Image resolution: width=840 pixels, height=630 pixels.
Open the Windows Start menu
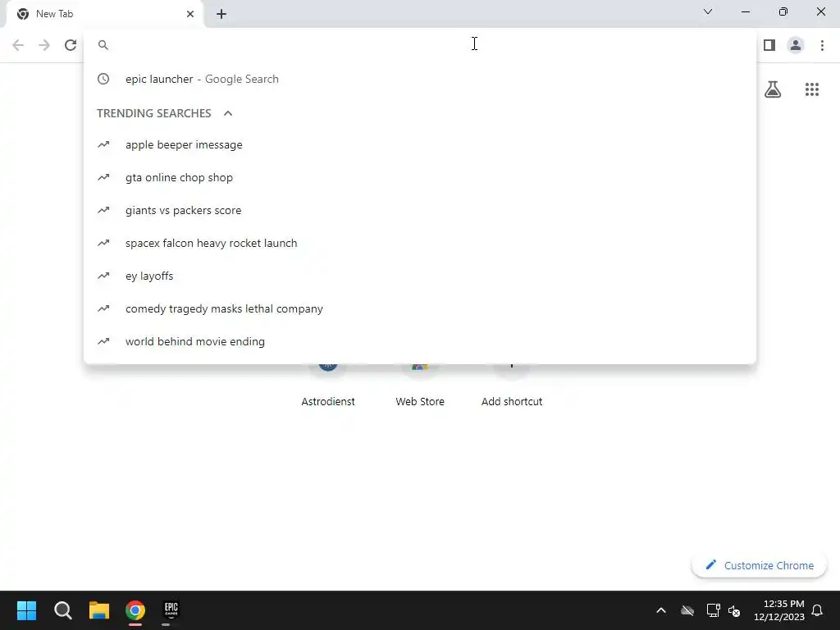[x=26, y=610]
